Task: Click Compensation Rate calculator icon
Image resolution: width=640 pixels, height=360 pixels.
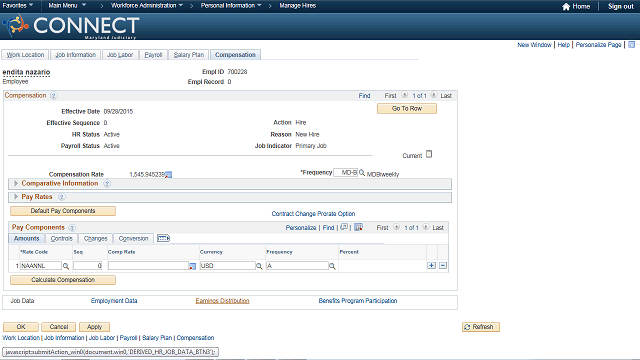Action: (x=169, y=175)
